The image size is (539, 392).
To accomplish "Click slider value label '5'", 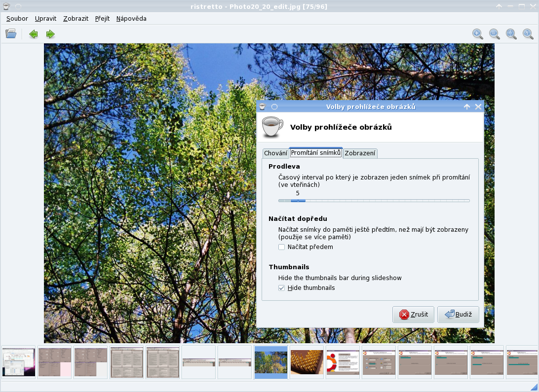I will tap(298, 193).
